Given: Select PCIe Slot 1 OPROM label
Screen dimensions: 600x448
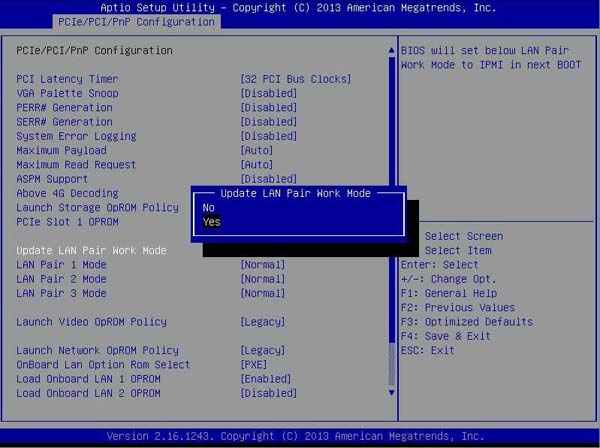Looking at the screenshot, I should click(67, 222).
